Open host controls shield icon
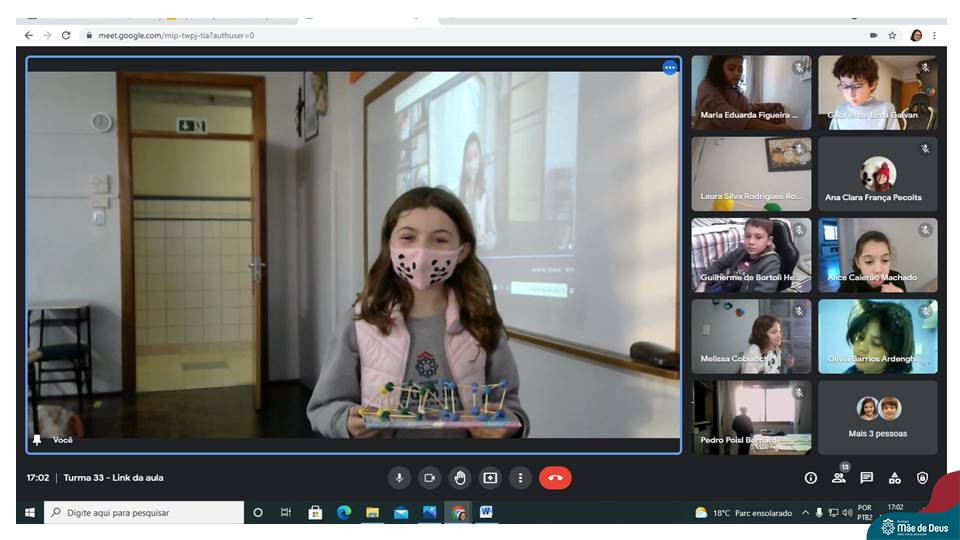This screenshot has height=540, width=960. tap(922, 478)
